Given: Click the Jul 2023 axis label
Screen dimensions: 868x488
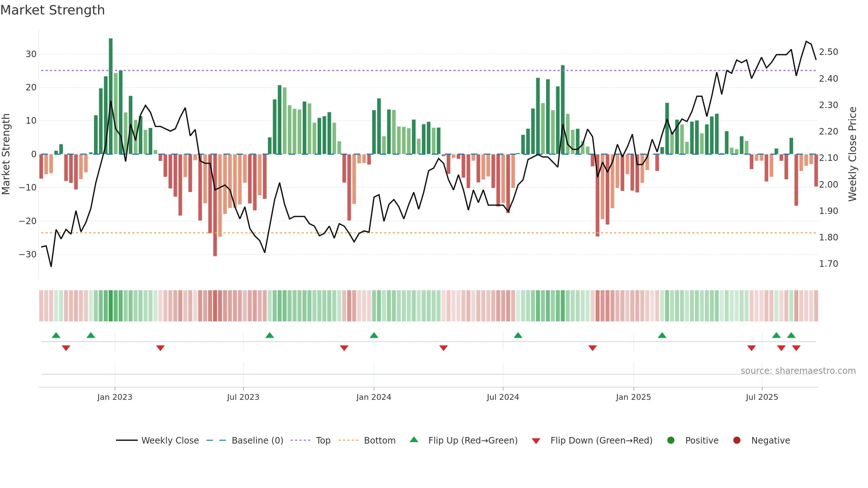Looking at the screenshot, I should click(243, 397).
